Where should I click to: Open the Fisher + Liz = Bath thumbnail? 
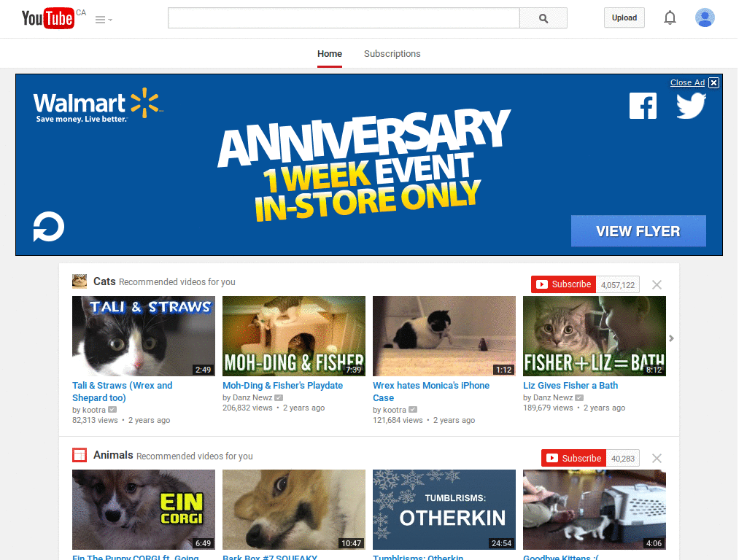click(595, 336)
